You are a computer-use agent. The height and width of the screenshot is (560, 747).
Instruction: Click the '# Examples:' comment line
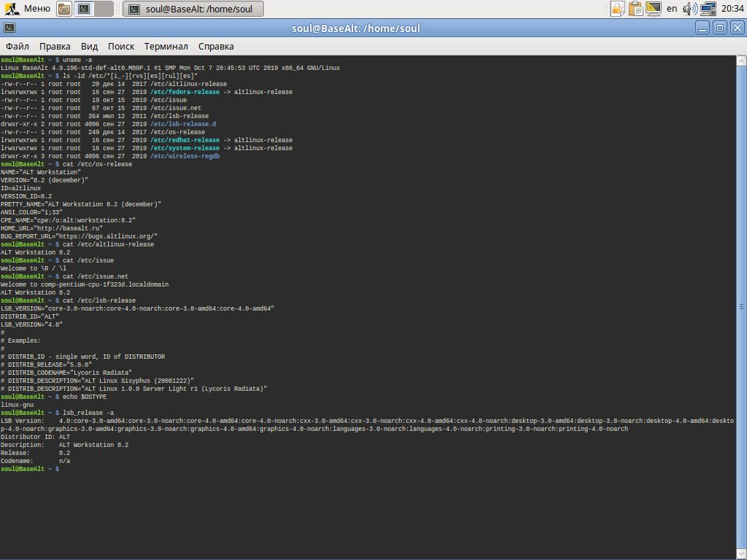click(20, 341)
